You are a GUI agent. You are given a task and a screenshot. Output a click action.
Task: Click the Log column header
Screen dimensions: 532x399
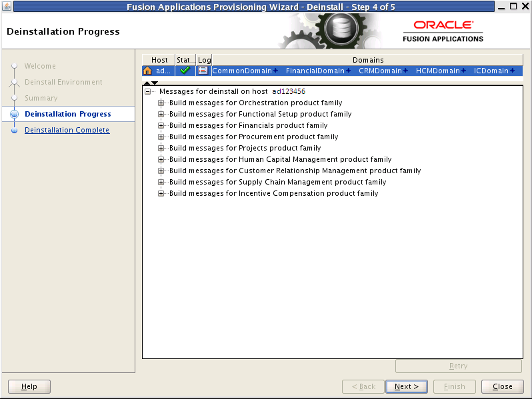204,60
